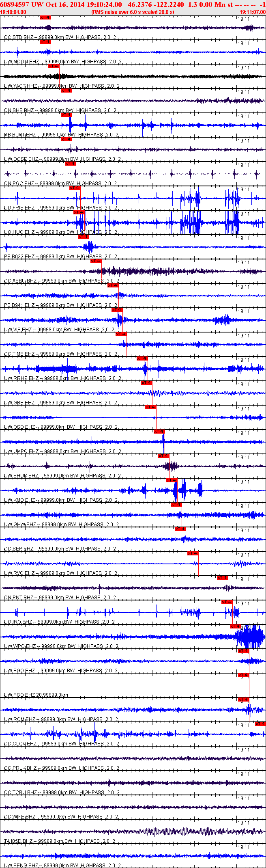Click the red pick marker on CC CLCV trace
The height and width of the screenshot is (868, 266).
(260, 724)
